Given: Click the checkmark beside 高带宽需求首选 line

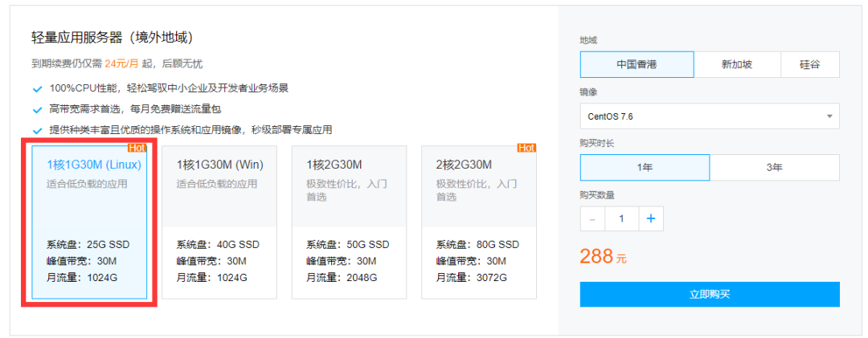Looking at the screenshot, I should [37, 109].
